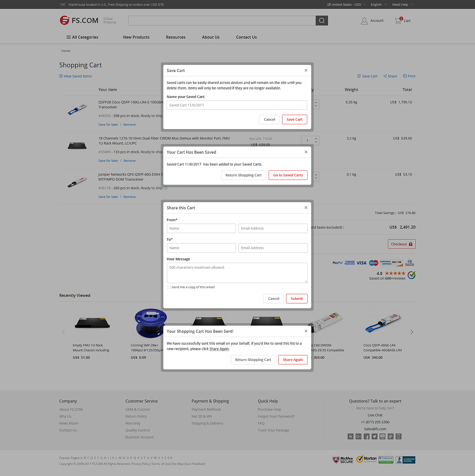Cancel the Share this Cart form
This screenshot has height=476, width=475.
coord(273,299)
